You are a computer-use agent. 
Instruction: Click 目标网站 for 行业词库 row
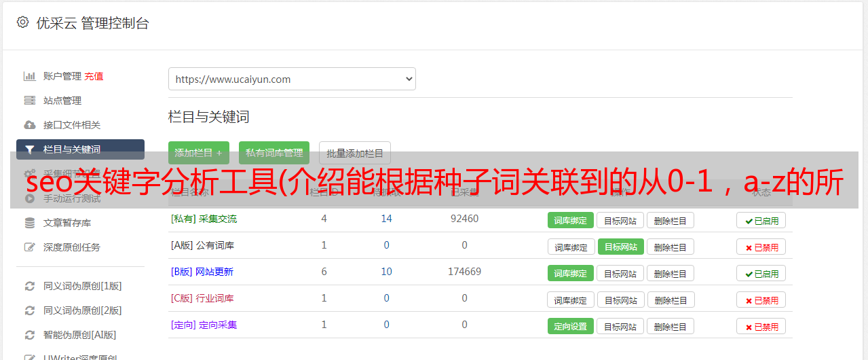[x=620, y=300]
